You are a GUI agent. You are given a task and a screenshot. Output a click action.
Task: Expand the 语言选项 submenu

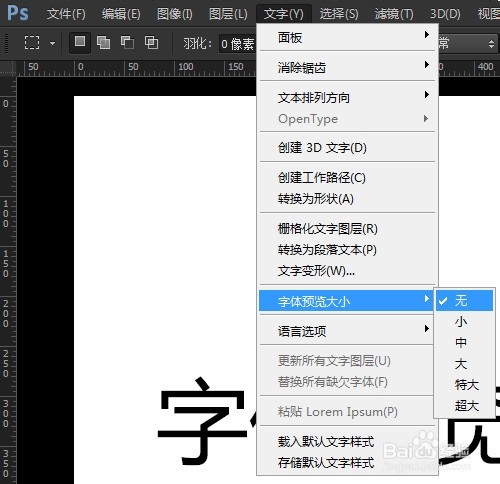(x=347, y=331)
